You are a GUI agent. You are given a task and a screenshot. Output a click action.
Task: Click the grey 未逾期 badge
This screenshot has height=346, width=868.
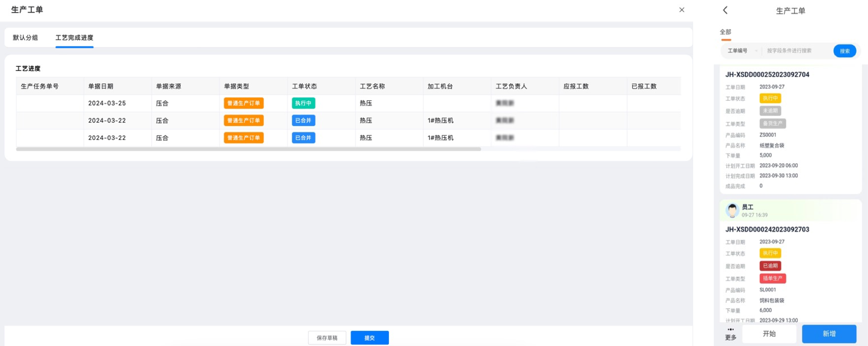[770, 111]
